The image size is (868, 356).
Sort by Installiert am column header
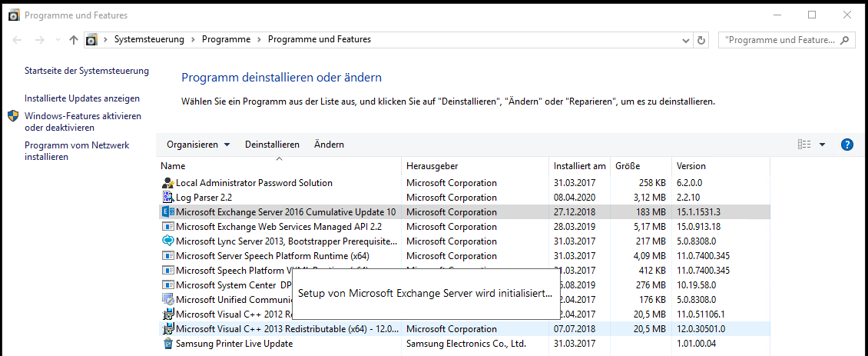pos(580,166)
